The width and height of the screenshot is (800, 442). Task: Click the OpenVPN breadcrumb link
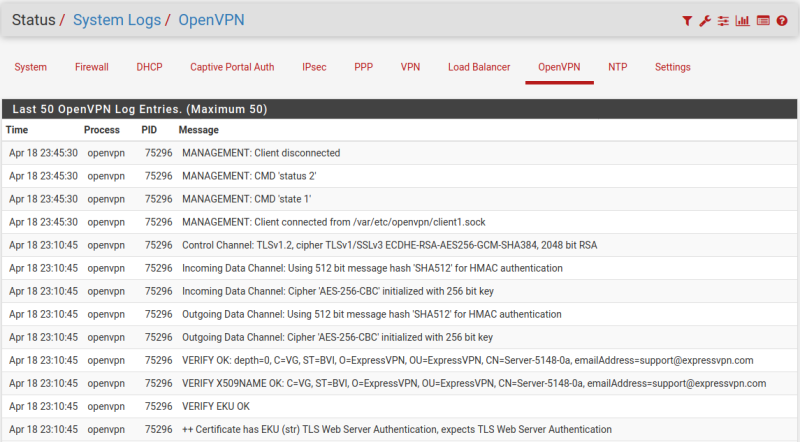[x=211, y=20]
